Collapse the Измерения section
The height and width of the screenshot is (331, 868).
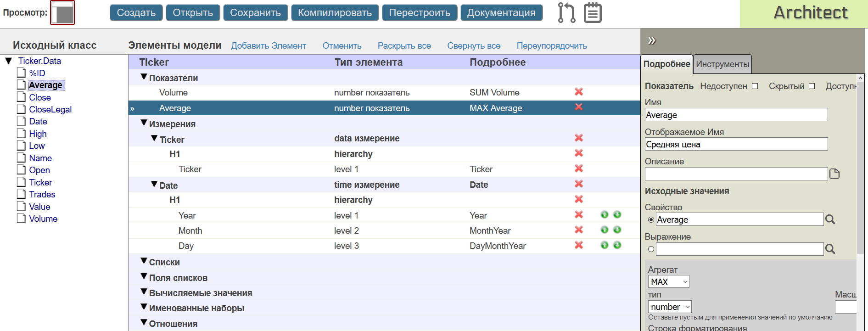coord(144,123)
